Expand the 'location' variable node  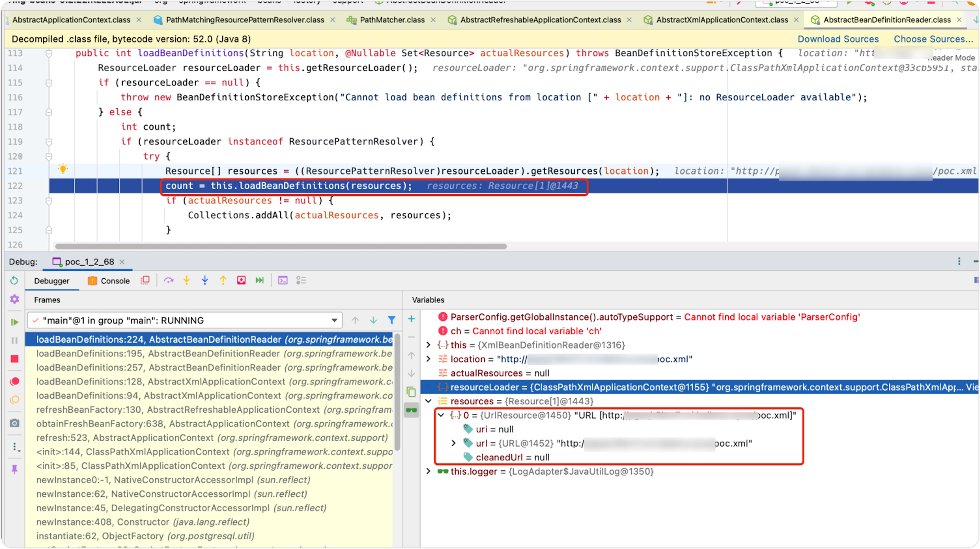[429, 359]
